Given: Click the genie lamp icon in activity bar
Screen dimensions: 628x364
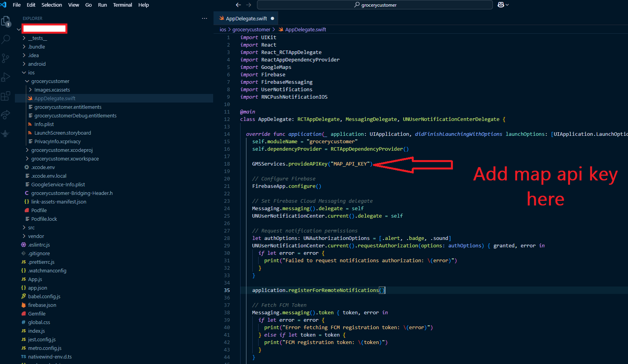Looking at the screenshot, I should tap(5, 133).
